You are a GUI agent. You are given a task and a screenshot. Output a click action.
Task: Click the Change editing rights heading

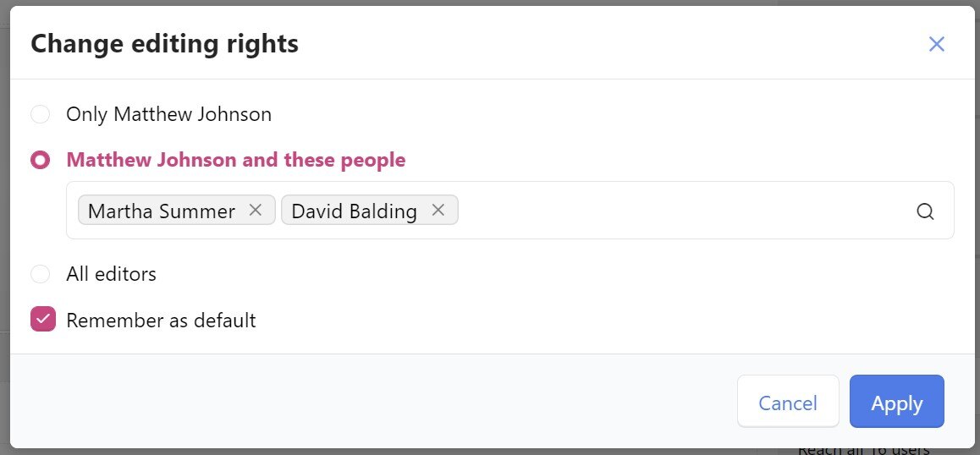[164, 44]
